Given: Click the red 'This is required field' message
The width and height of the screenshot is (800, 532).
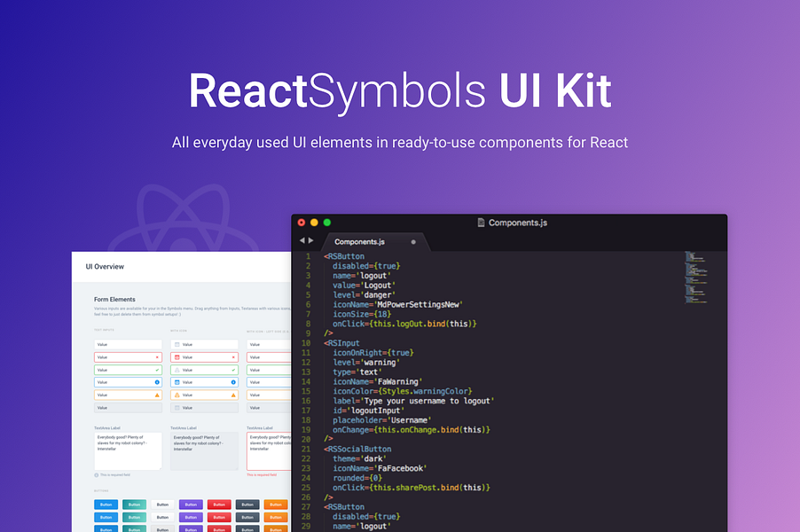Looking at the screenshot, I should 262,475.
